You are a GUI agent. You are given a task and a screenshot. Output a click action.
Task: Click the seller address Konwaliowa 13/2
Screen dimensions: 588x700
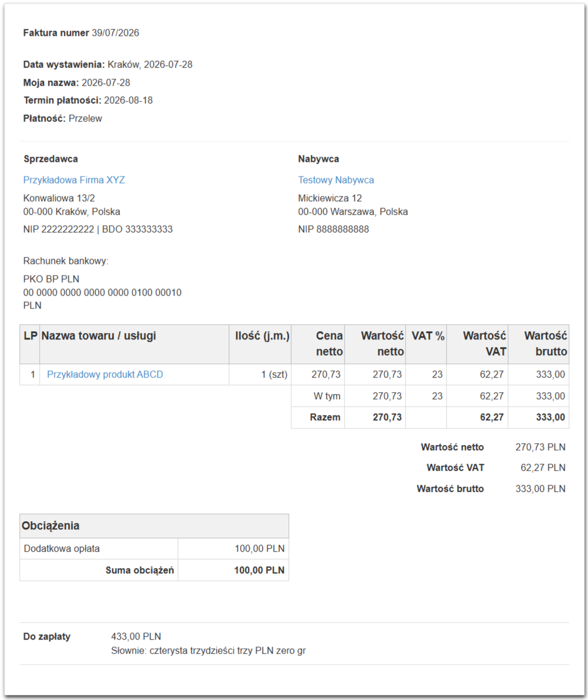(x=59, y=198)
